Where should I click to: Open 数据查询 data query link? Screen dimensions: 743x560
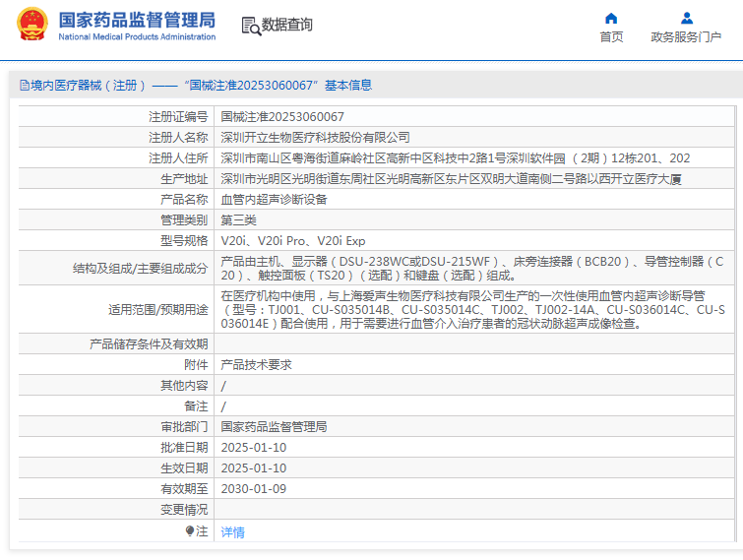(x=287, y=25)
